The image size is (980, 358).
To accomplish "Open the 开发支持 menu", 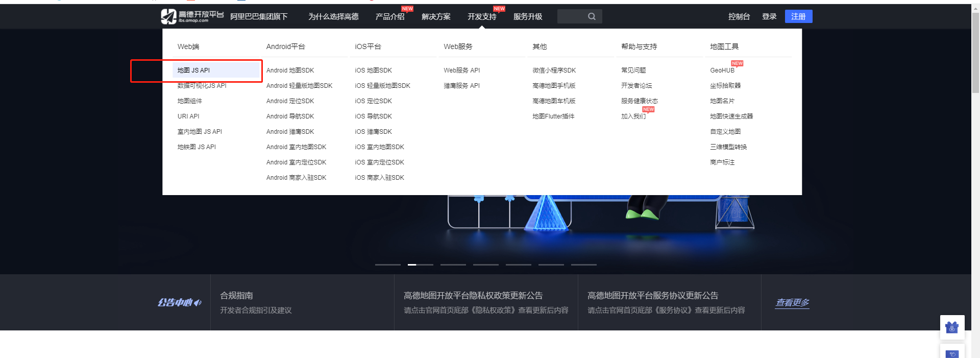I will (x=482, y=17).
